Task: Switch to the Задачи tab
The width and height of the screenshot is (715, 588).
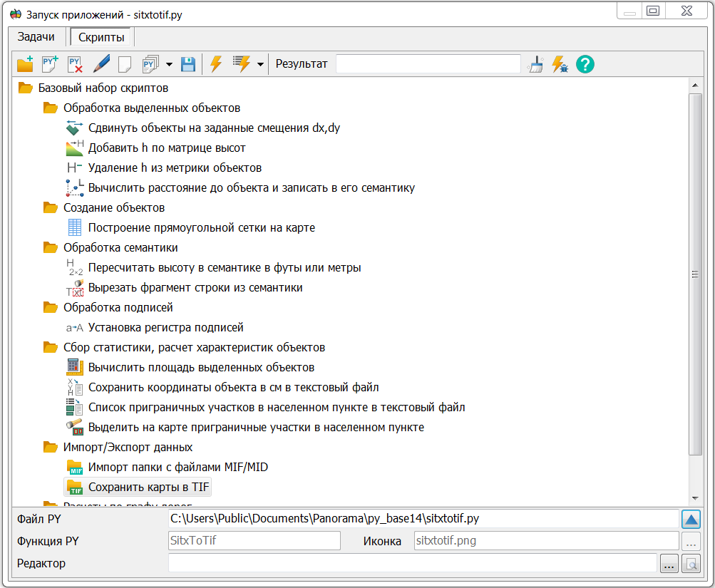Action: tap(36, 36)
